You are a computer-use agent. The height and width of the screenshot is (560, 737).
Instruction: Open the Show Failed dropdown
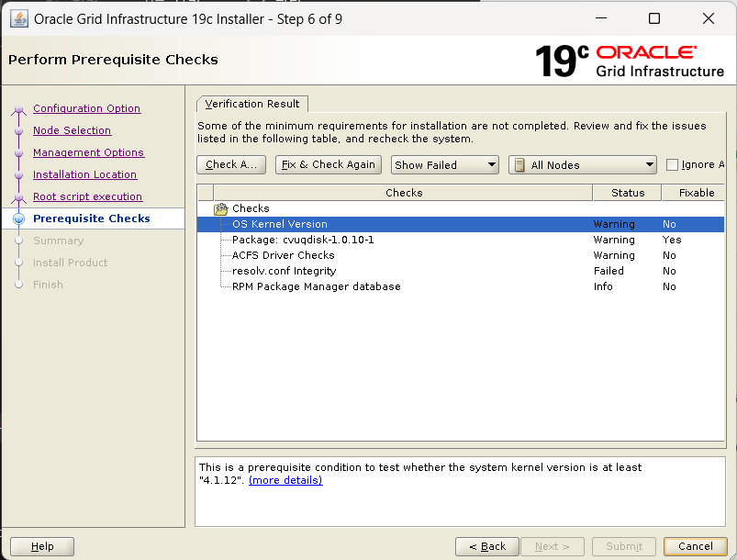(444, 165)
